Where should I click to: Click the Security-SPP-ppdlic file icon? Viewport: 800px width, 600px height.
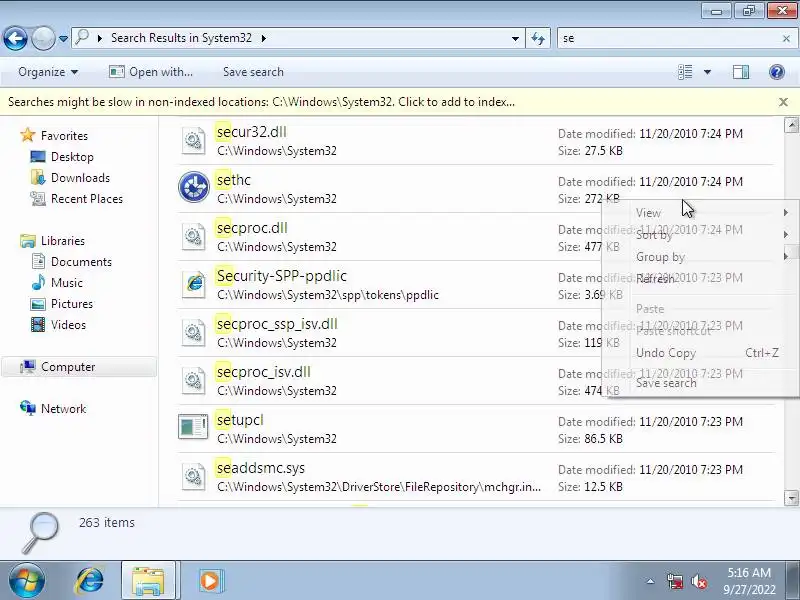[x=194, y=283]
